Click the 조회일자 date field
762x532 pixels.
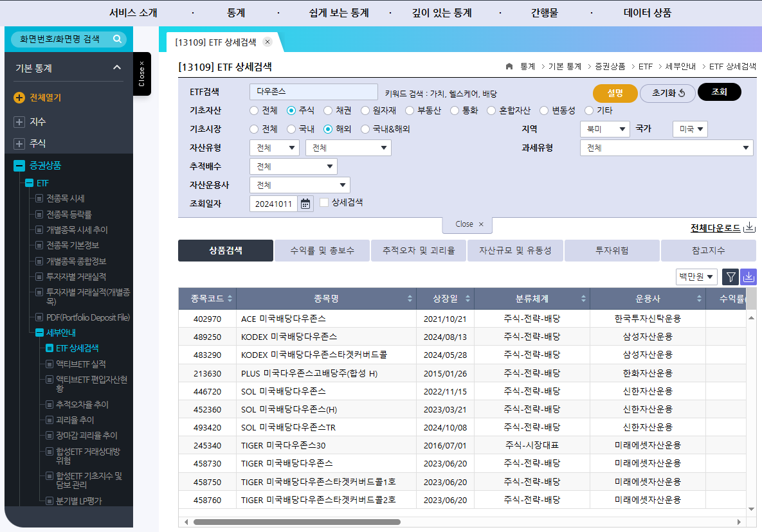[273, 204]
